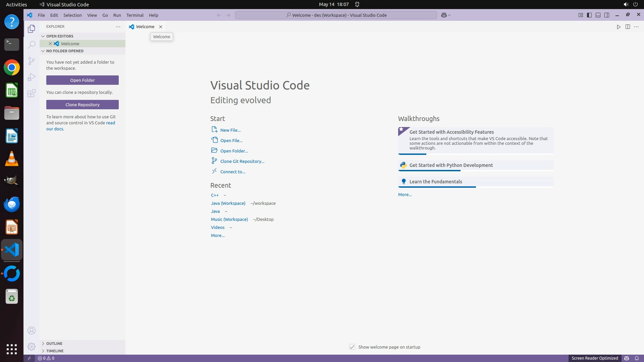The width and height of the screenshot is (644, 362).
Task: Click the Clone Repository button
Action: pyautogui.click(x=83, y=105)
